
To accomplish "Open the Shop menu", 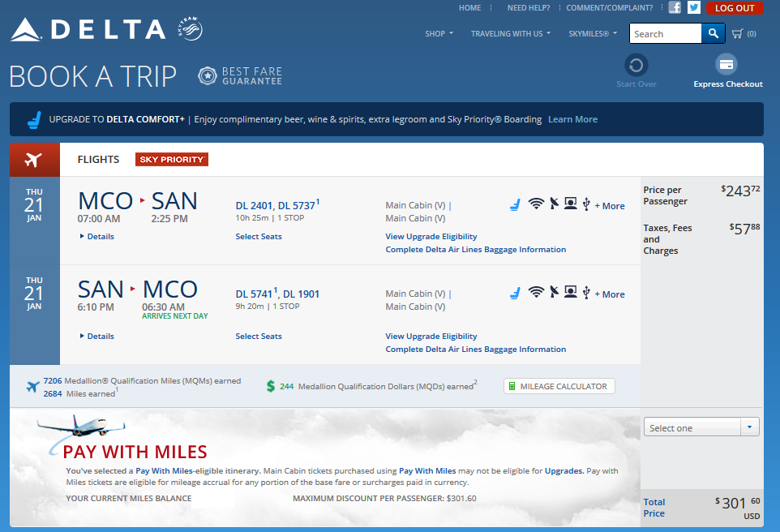I will click(439, 34).
